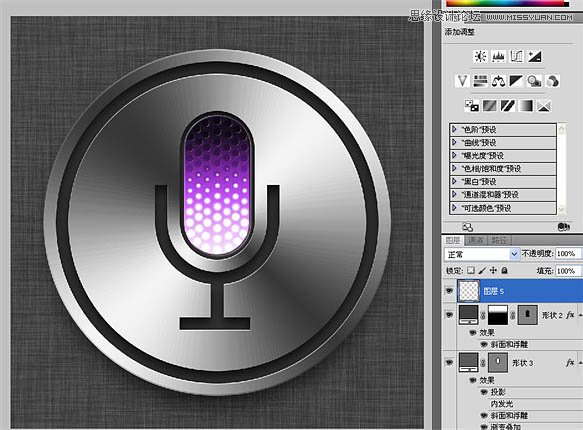Image resolution: width=583 pixels, height=430 pixels.
Task: Add a Curves adjustment
Action: pyautogui.click(x=516, y=56)
